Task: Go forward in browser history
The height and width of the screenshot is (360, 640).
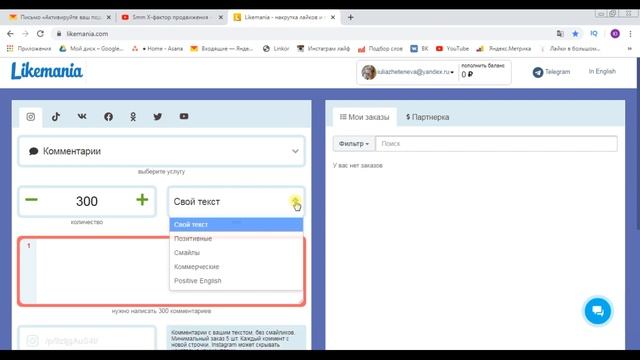Action: [x=25, y=34]
